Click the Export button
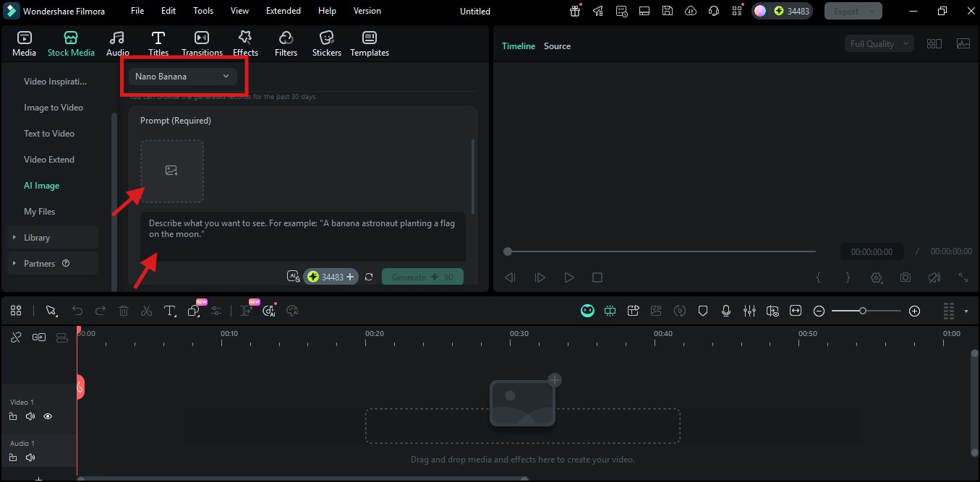 click(x=853, y=11)
